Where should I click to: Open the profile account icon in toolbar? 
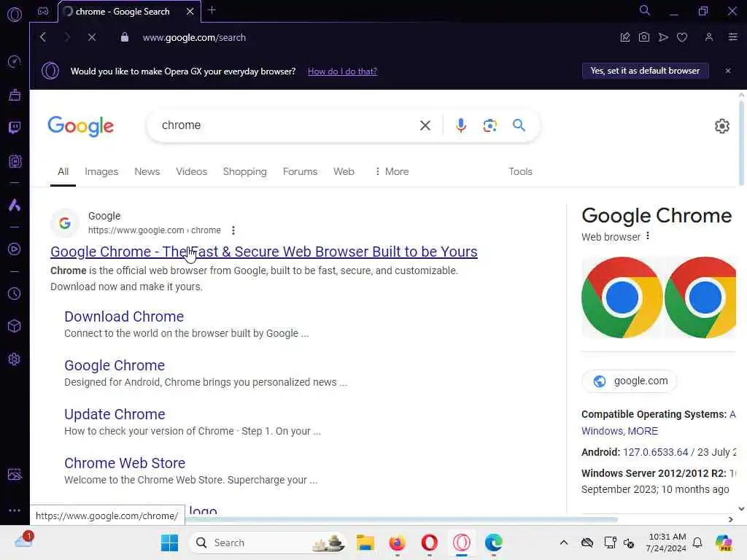[709, 37]
